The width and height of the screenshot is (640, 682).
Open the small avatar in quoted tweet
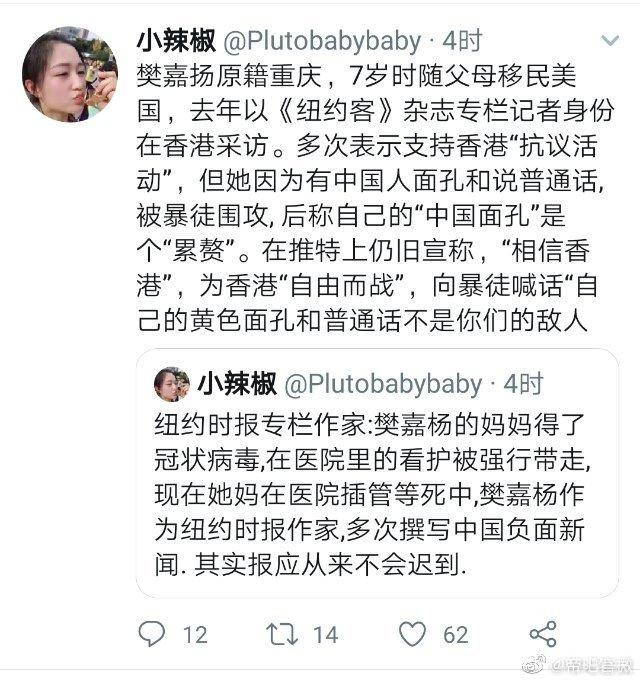click(172, 384)
